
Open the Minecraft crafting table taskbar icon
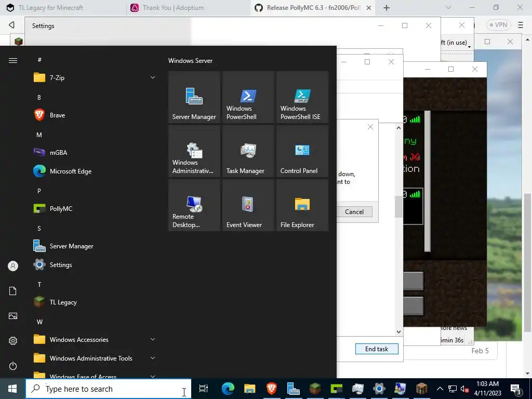422,389
